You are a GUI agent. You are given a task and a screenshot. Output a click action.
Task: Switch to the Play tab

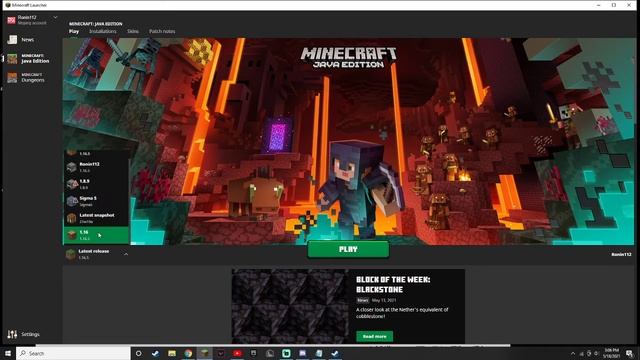pos(74,31)
